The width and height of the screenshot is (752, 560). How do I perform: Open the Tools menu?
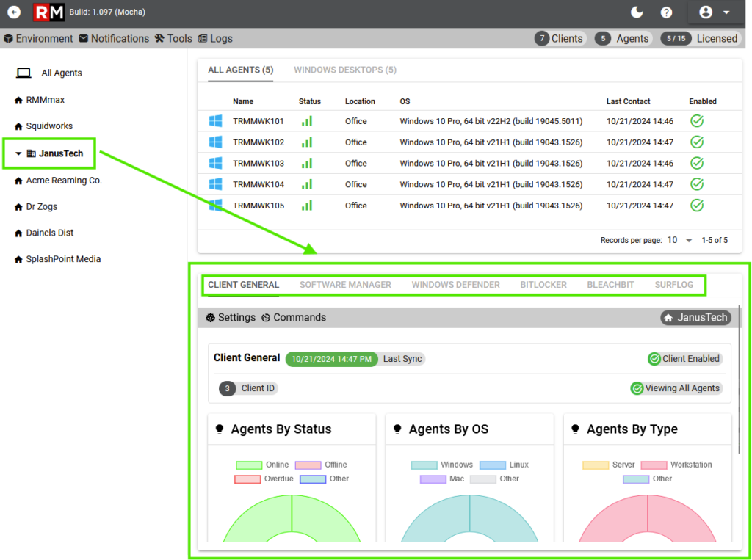click(173, 39)
